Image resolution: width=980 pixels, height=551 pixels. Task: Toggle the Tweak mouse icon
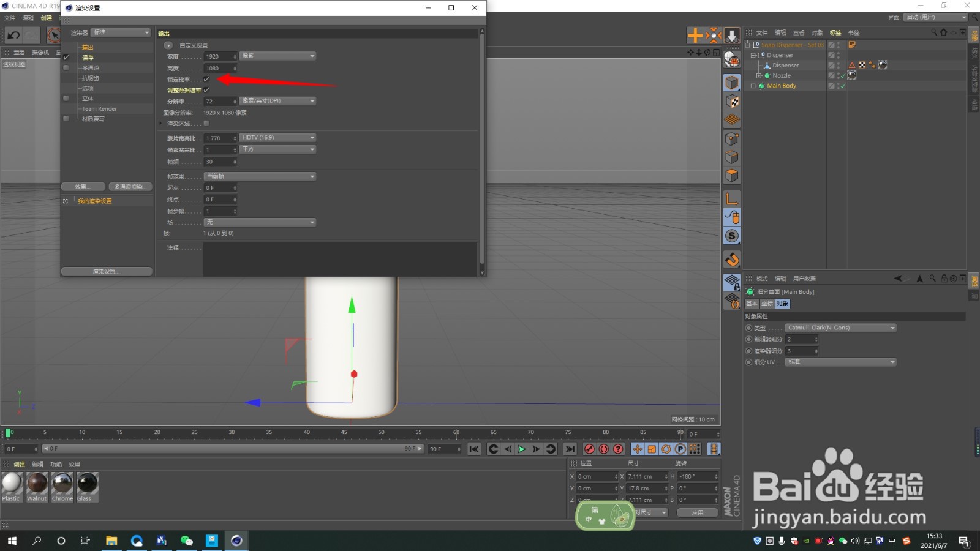[x=732, y=217]
